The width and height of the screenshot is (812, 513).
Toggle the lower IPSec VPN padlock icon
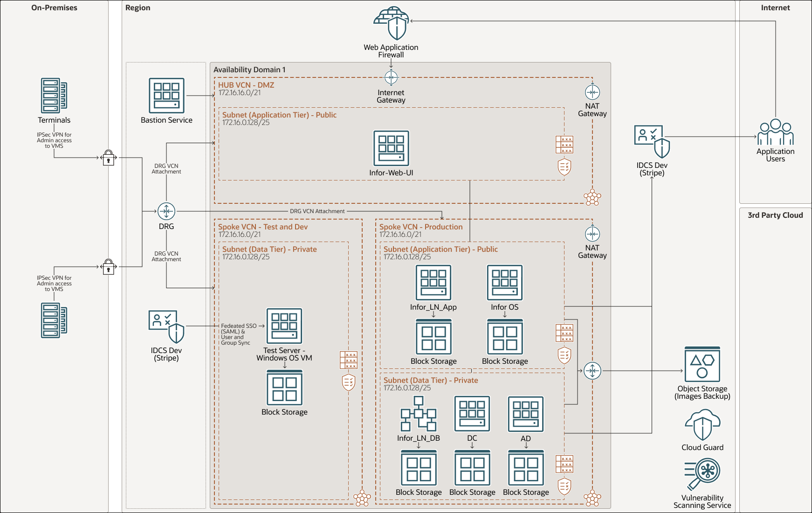pos(108,268)
